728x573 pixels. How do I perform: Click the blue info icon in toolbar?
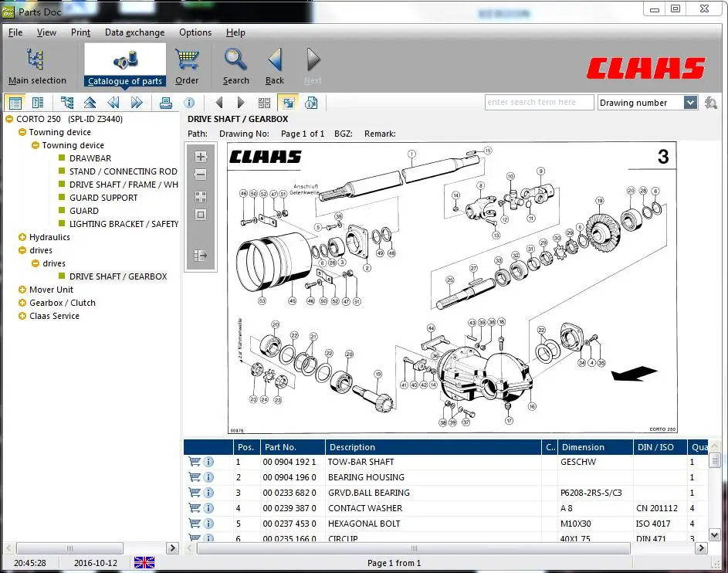[189, 103]
